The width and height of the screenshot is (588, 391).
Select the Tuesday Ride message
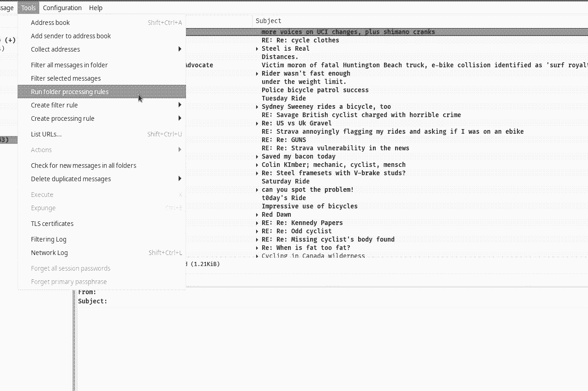[x=284, y=98]
